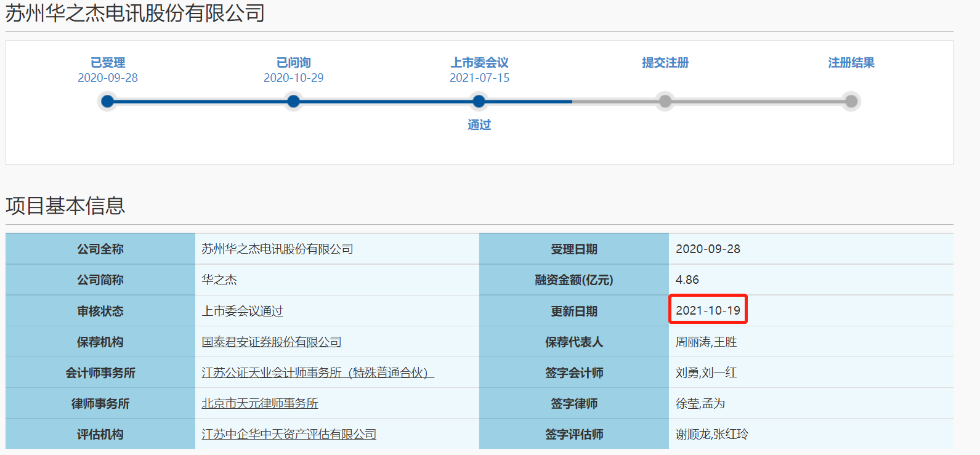
Task: Click the page title 苏州华之杰电讯股份有限公司
Action: click(x=135, y=13)
